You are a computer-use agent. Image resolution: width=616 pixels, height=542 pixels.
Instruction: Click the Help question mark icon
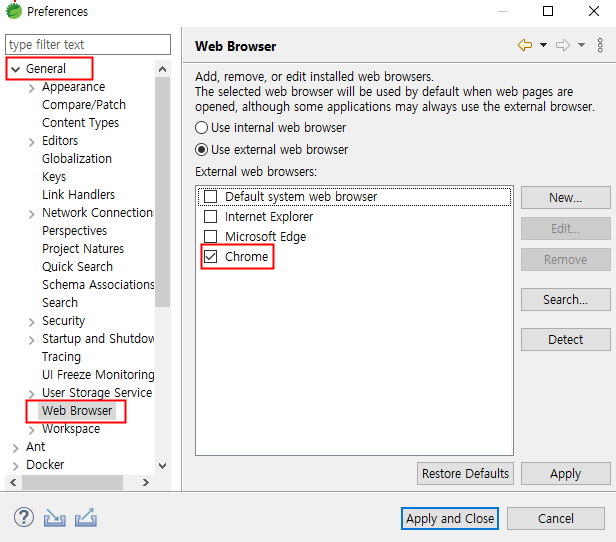click(24, 518)
